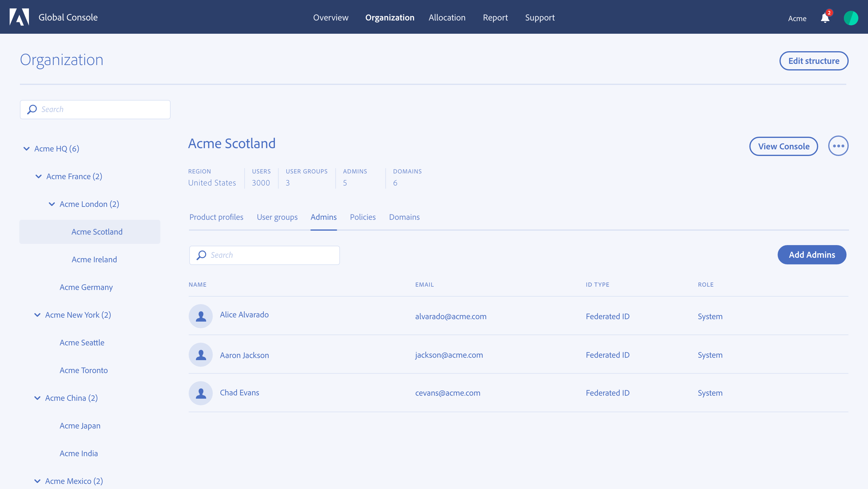Select the Admins tab
This screenshot has height=489, width=868.
tap(323, 217)
